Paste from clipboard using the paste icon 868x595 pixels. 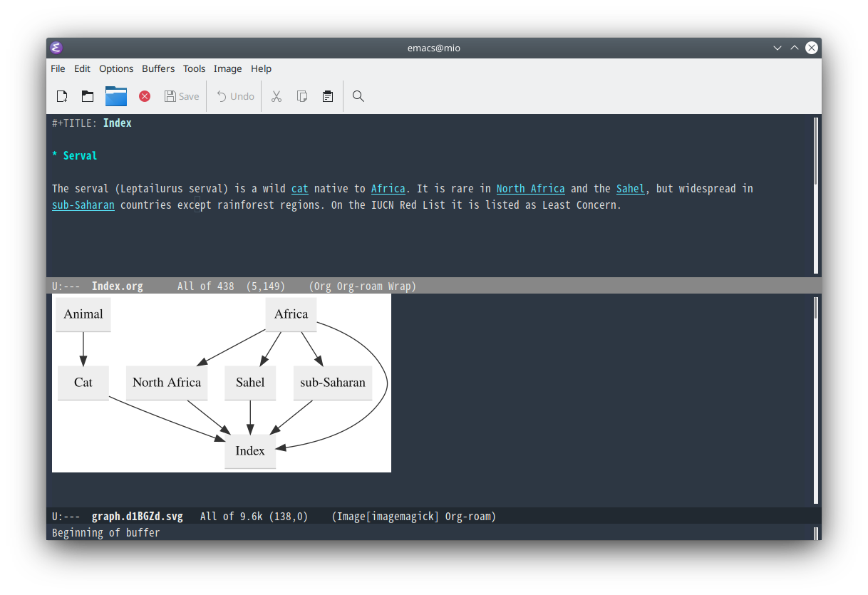pyautogui.click(x=327, y=95)
